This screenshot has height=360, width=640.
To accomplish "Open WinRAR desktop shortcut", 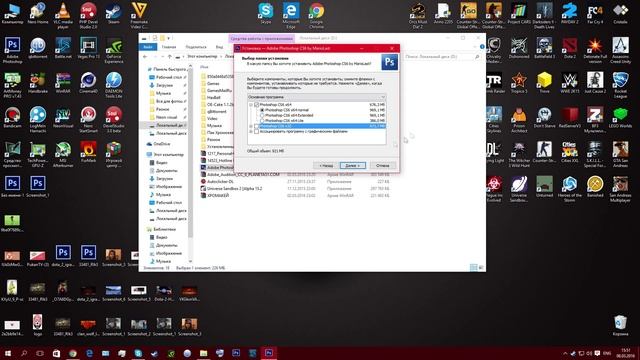I will tap(63, 82).
